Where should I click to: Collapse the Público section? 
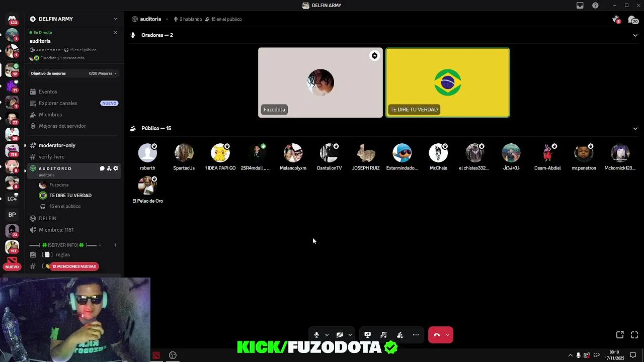[x=635, y=128]
